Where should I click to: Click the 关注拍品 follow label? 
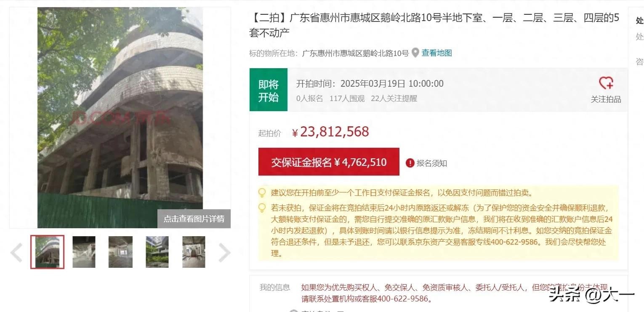tap(606, 99)
